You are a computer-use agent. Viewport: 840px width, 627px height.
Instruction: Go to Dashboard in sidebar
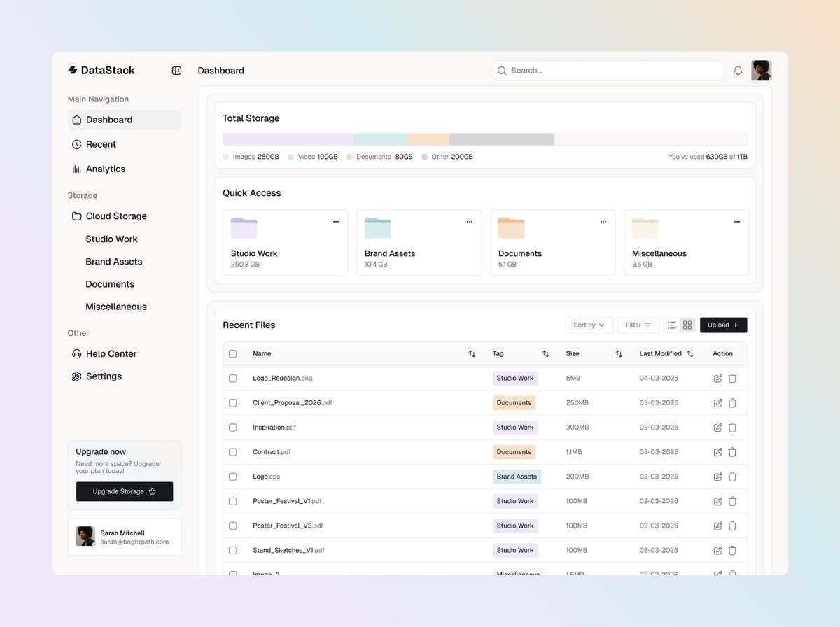[125, 120]
